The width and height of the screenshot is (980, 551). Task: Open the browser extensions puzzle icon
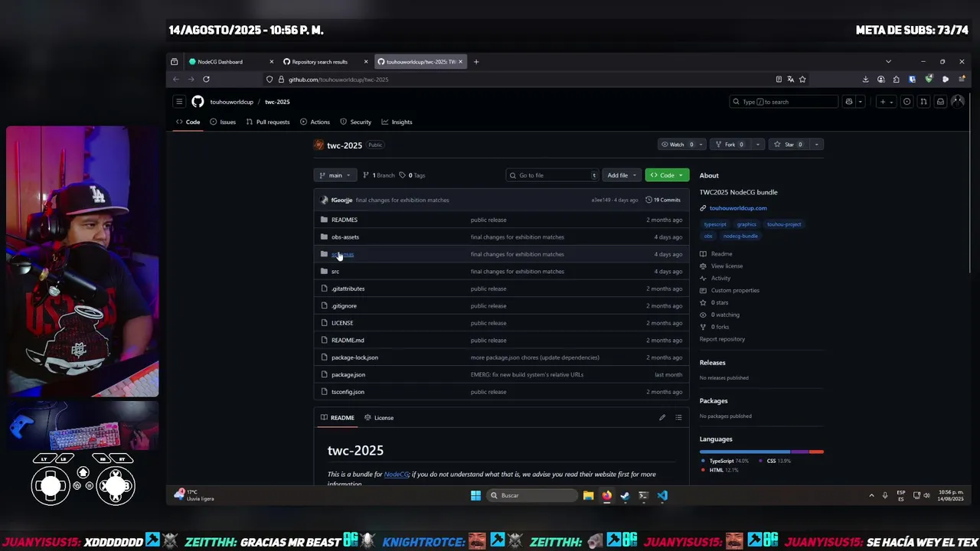(x=896, y=79)
